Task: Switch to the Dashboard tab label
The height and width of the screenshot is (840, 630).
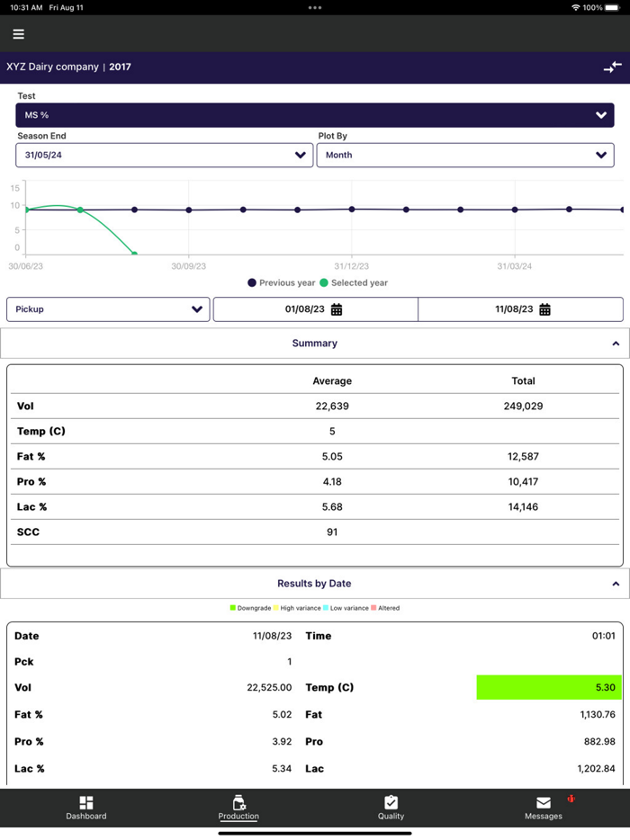Action: click(x=86, y=816)
